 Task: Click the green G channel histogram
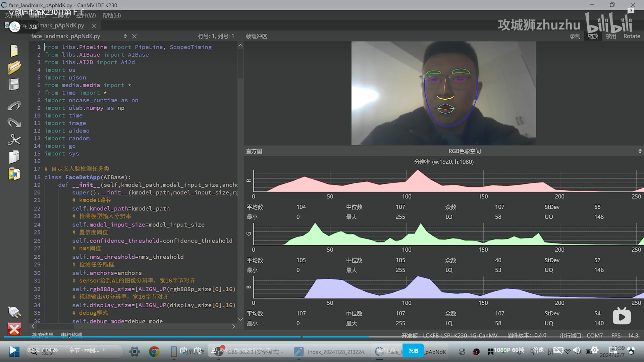(448, 234)
